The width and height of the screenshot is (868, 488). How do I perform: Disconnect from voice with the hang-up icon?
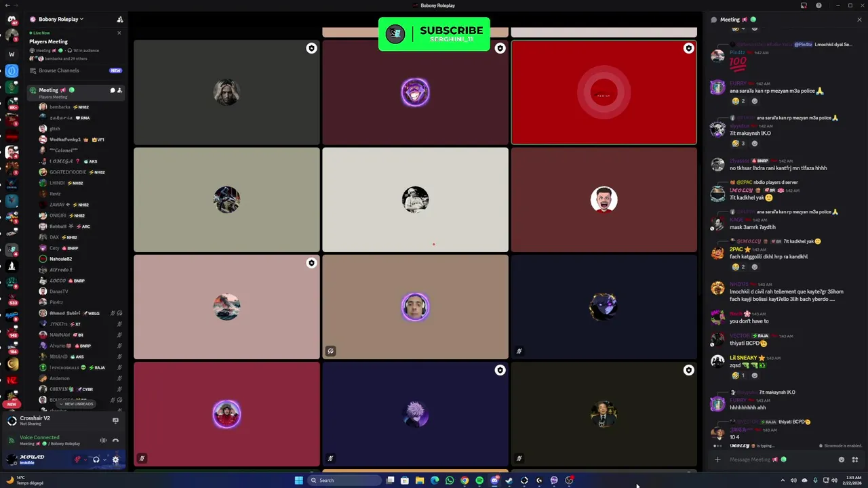[x=115, y=440]
